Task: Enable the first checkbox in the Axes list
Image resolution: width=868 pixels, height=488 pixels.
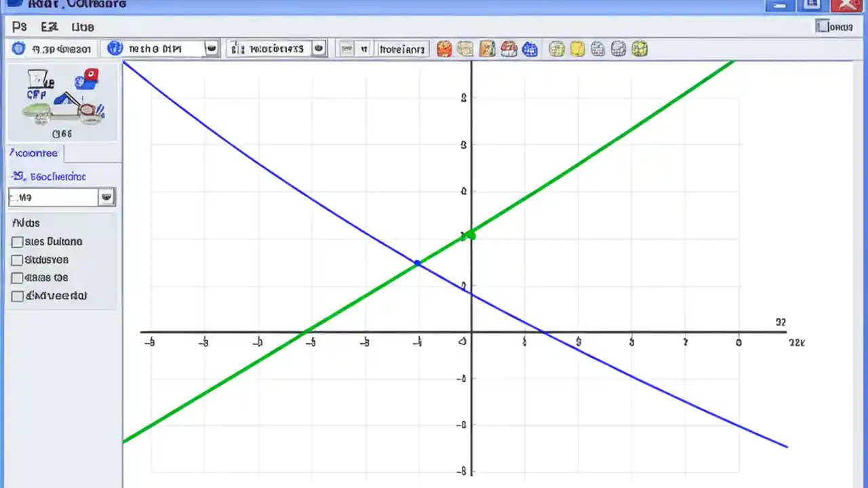Action: pyautogui.click(x=17, y=241)
